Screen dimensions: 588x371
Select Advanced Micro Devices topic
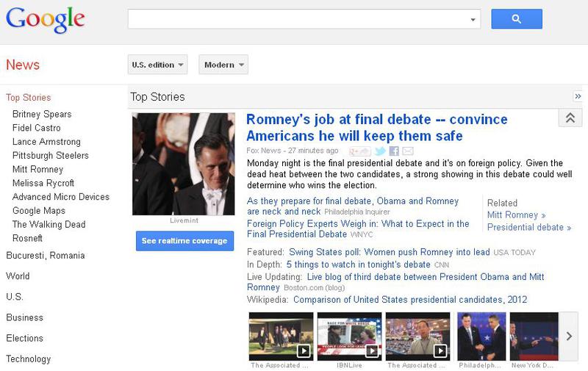click(61, 197)
